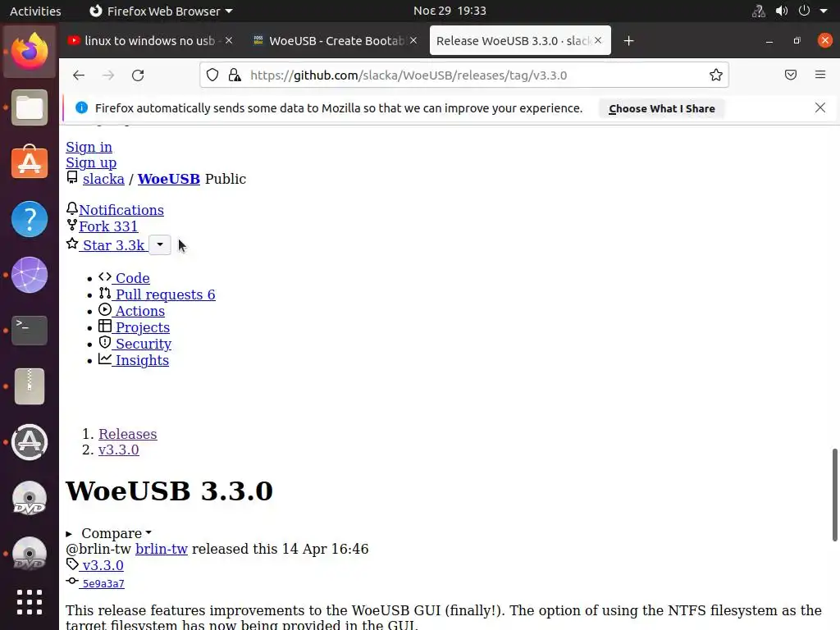Open the purple globe app in dock
Viewport: 840px width, 630px height.
[30, 275]
